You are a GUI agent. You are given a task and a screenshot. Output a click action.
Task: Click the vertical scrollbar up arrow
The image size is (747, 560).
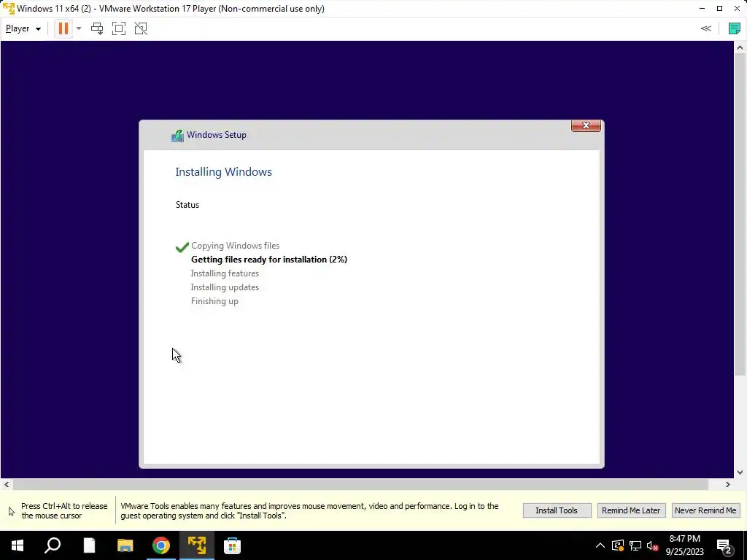(740, 47)
